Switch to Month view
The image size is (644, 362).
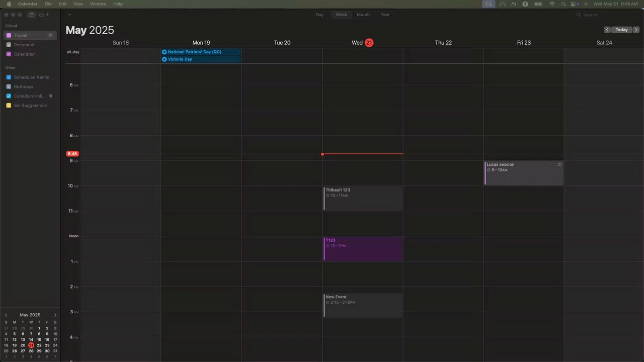[363, 15]
